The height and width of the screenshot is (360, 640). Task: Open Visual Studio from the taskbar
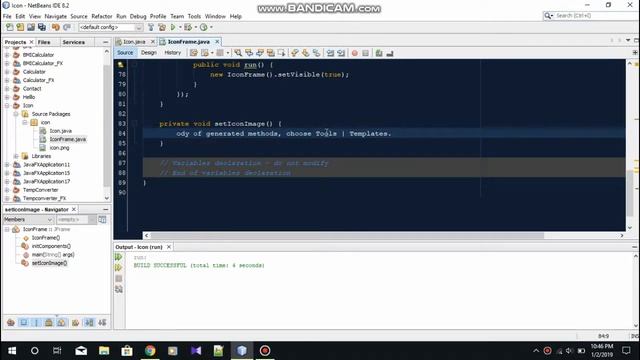(x=196, y=351)
